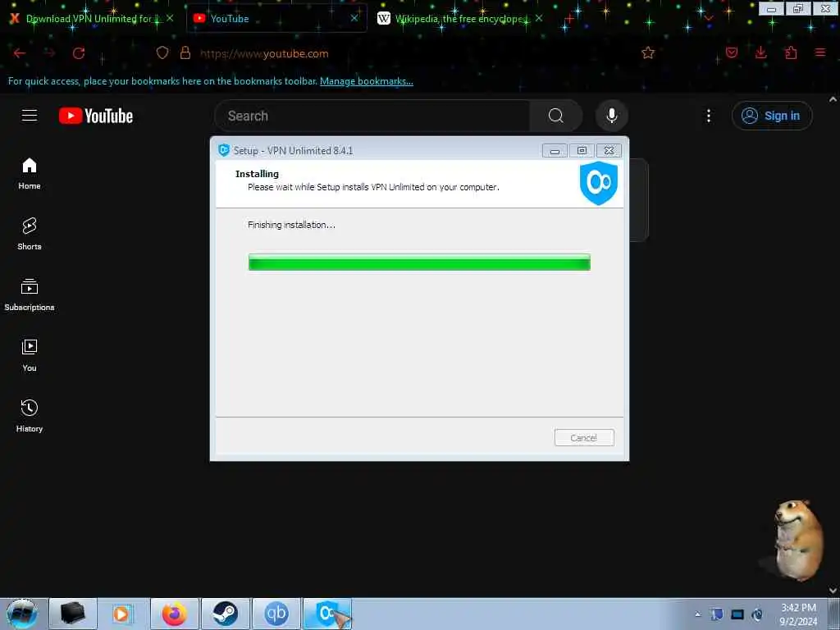Screen dimensions: 840x630
Task: Click the tracking protection shield icon
Action: coord(162,52)
